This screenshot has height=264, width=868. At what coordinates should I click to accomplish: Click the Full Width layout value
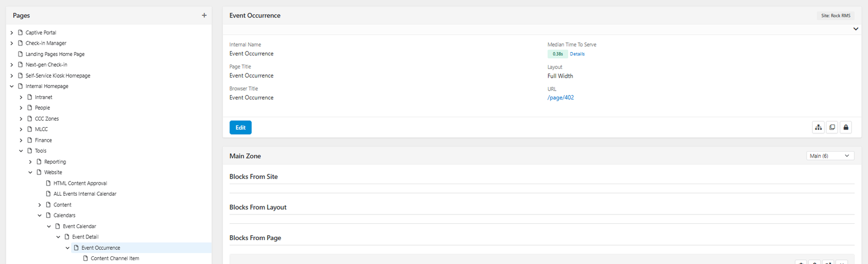click(x=560, y=76)
